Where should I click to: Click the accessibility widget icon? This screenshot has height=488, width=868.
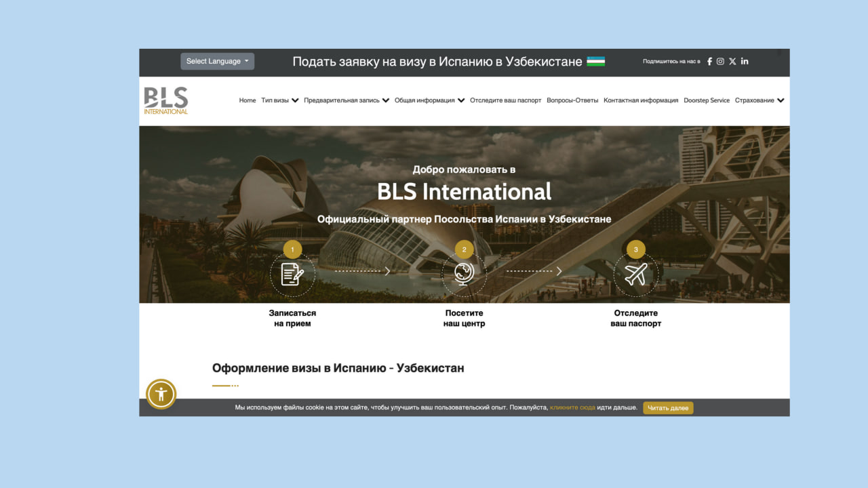pos(161,394)
